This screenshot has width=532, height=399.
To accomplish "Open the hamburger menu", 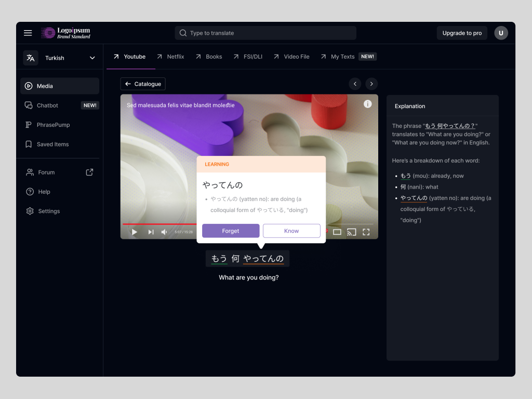I will [28, 32].
